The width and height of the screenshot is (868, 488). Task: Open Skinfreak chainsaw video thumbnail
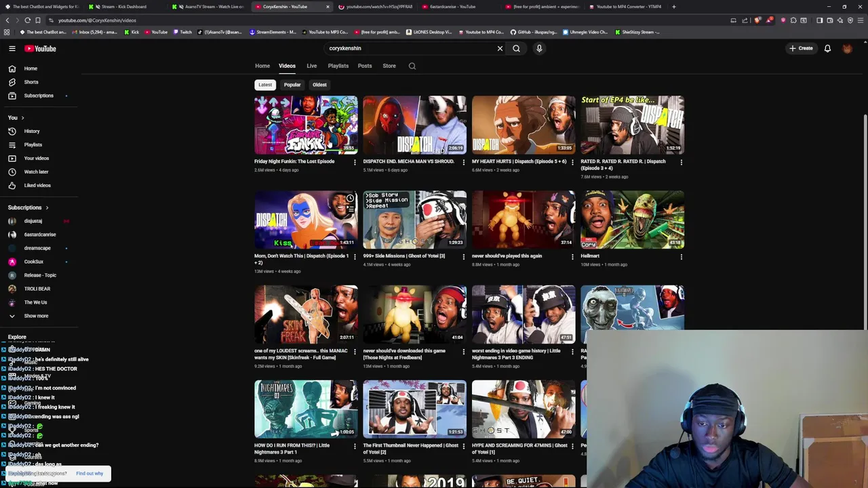click(306, 314)
